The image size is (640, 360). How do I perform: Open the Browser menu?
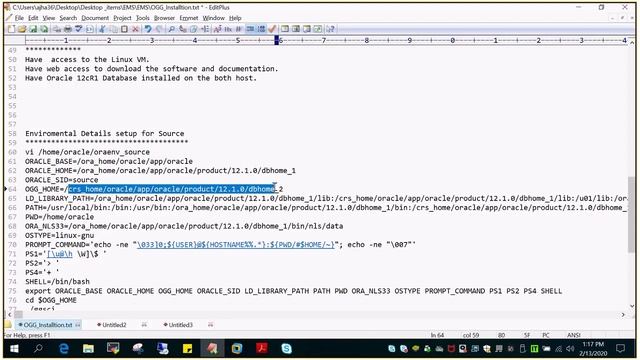pos(164,18)
